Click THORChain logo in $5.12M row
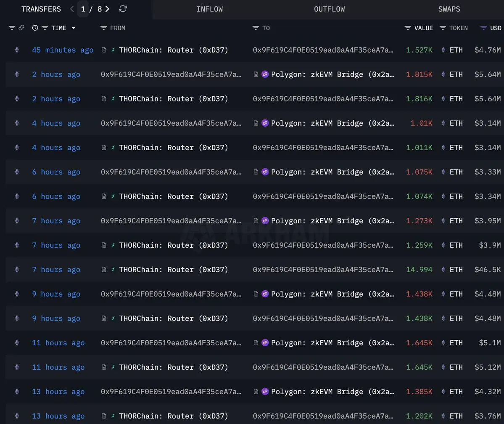 (x=113, y=367)
